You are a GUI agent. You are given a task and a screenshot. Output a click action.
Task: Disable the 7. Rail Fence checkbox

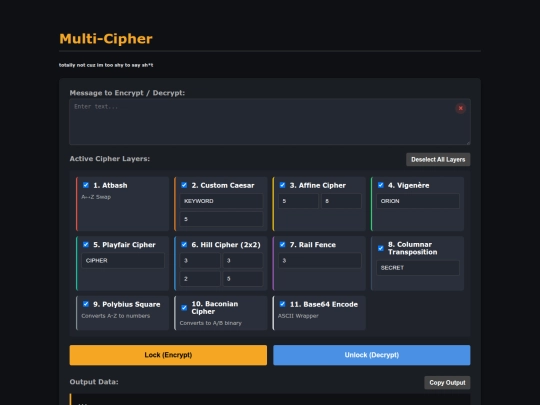coord(282,245)
